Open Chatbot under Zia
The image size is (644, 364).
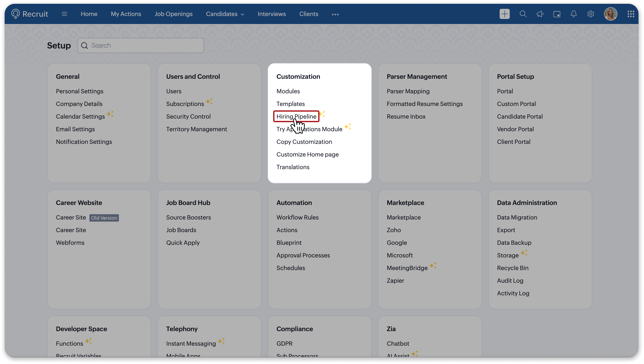[x=398, y=344]
